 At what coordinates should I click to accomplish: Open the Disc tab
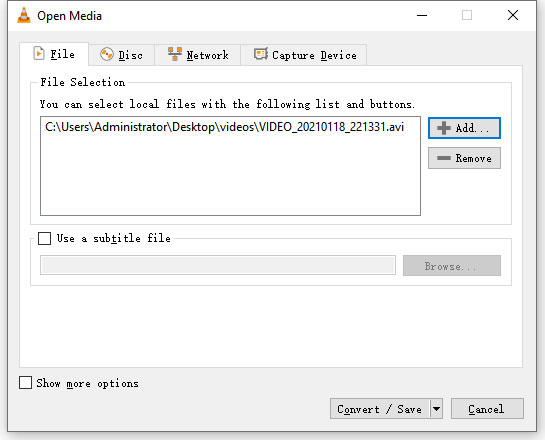click(122, 55)
